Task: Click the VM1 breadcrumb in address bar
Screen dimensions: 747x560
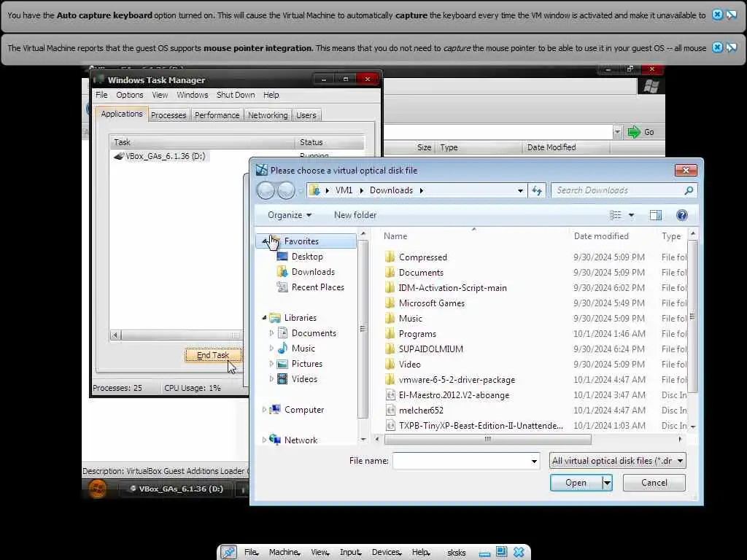Action: click(x=344, y=190)
